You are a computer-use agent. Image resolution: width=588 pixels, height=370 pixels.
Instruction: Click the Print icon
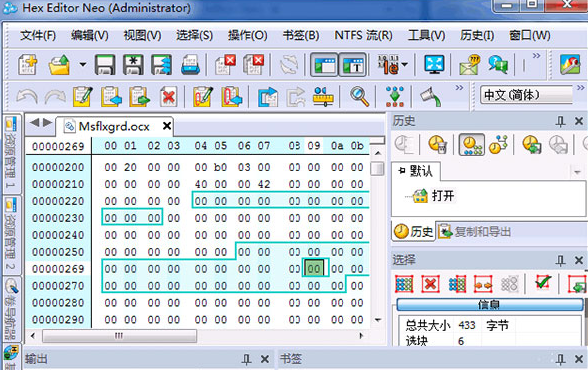190,64
